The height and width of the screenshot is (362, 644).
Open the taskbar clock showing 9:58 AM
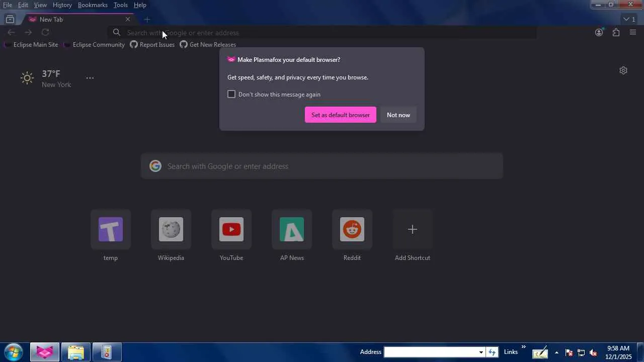pos(618,352)
